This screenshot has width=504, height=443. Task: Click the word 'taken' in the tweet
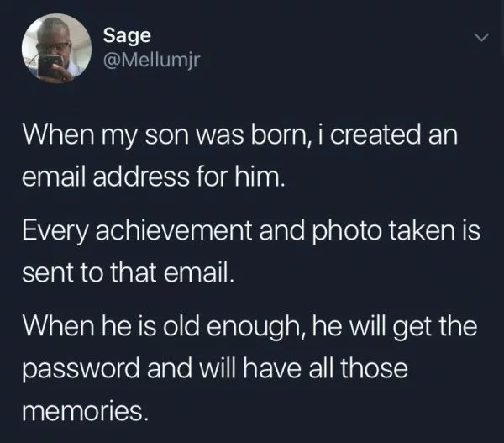(422, 230)
